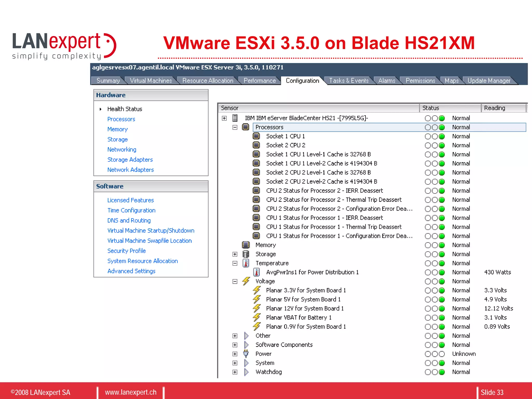The width and height of the screenshot is (532, 399).
Task: Open the Tasks & Events tab
Action: [x=349, y=81]
